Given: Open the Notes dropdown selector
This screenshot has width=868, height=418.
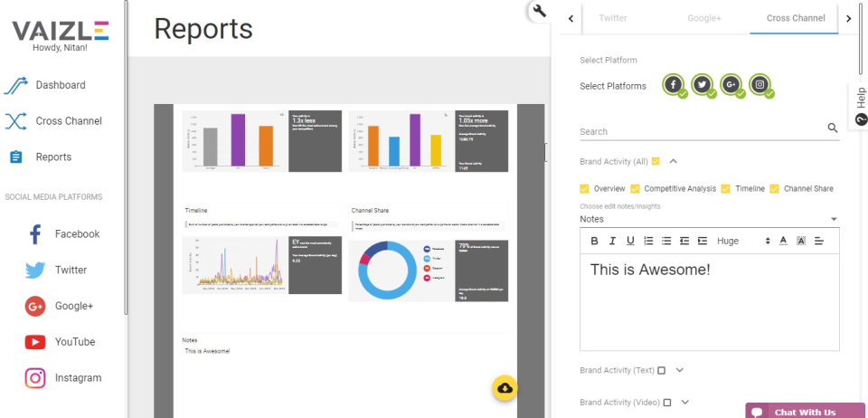Looking at the screenshot, I should pyautogui.click(x=709, y=219).
